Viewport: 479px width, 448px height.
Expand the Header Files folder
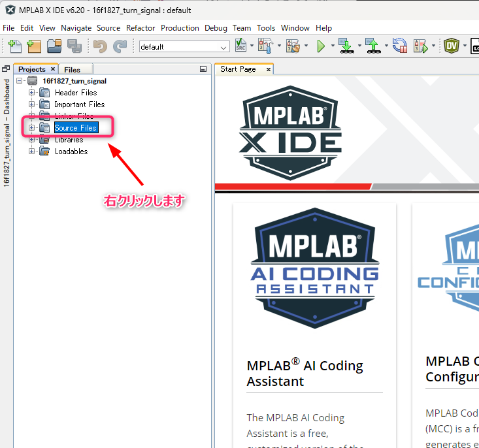coord(32,92)
